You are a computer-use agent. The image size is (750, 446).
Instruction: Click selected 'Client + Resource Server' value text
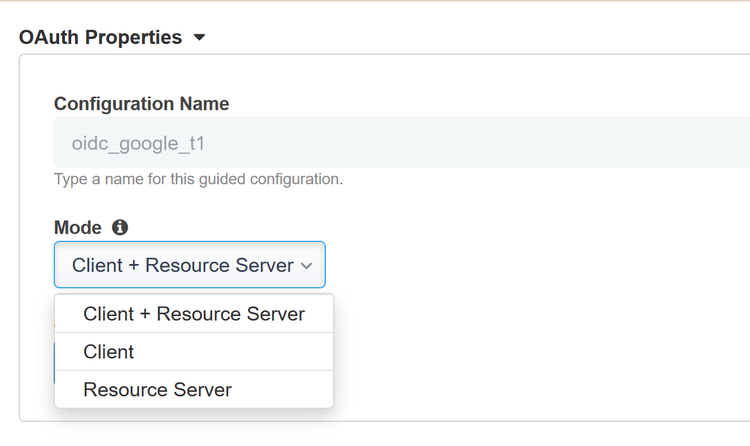[182, 266]
